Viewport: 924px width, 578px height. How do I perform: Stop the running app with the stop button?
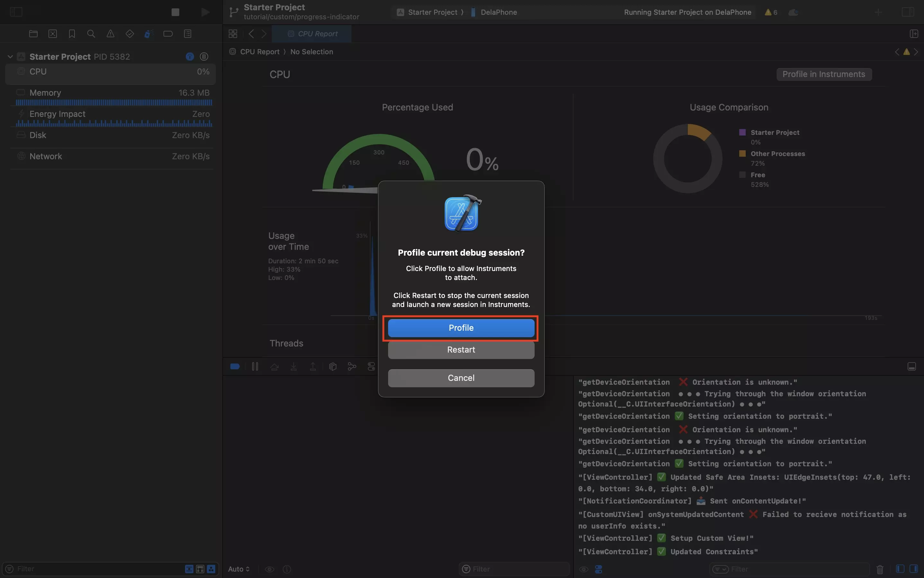click(x=175, y=12)
